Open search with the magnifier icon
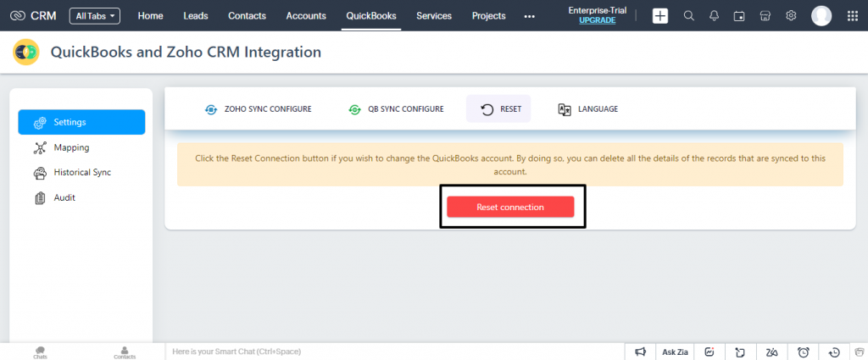This screenshot has height=360, width=868. tap(688, 15)
